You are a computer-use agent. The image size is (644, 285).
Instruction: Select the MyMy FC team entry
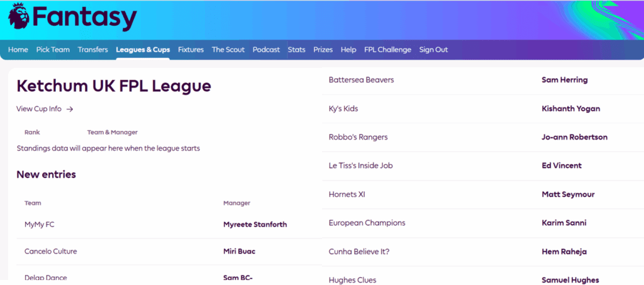tap(39, 225)
